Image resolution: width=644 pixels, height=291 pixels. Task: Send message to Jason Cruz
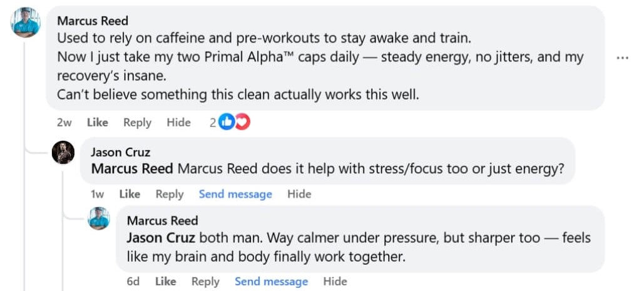(235, 194)
